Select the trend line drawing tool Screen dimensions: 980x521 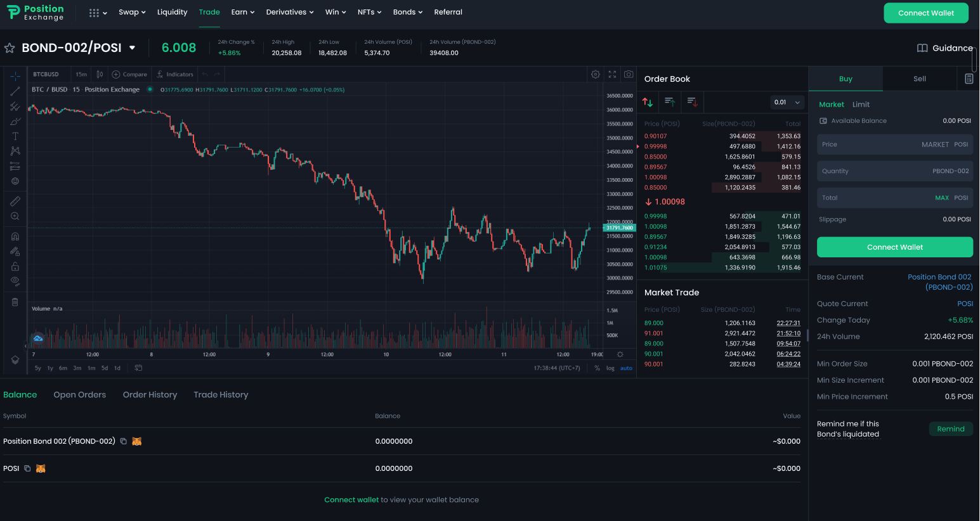(15, 91)
